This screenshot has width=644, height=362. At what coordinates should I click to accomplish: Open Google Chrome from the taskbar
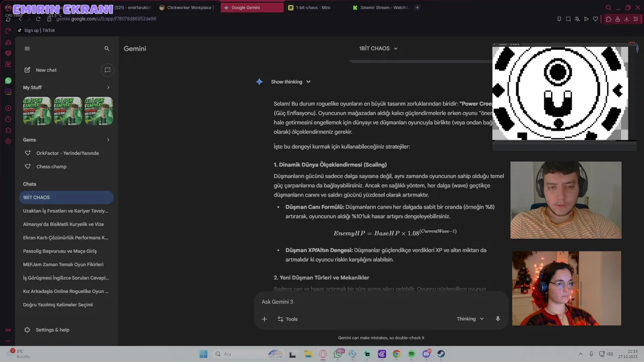396,354
